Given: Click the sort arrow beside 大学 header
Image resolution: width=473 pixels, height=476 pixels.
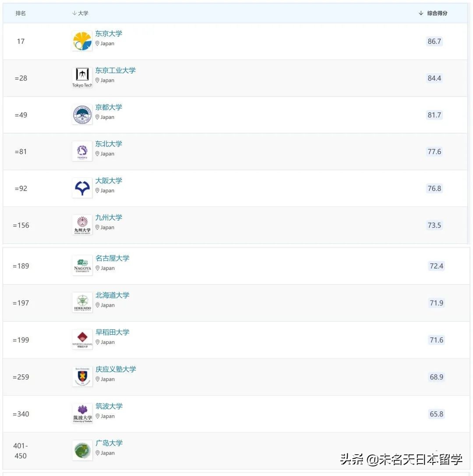Looking at the screenshot, I should 74,13.
